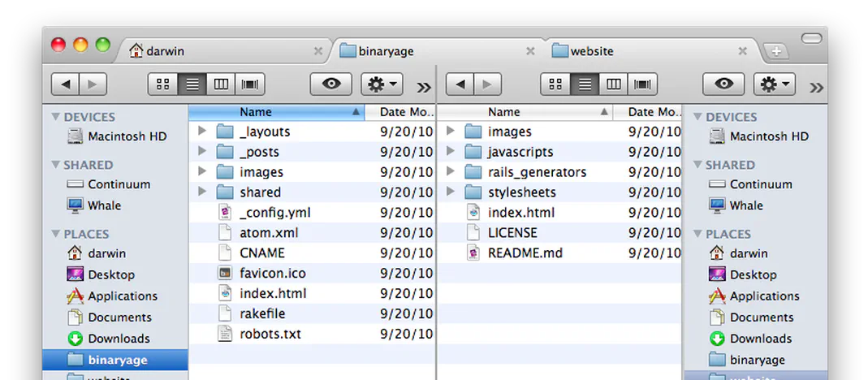Viewport: 868px width, 380px height.
Task: Open darwin home in left sidebar
Action: click(x=115, y=253)
